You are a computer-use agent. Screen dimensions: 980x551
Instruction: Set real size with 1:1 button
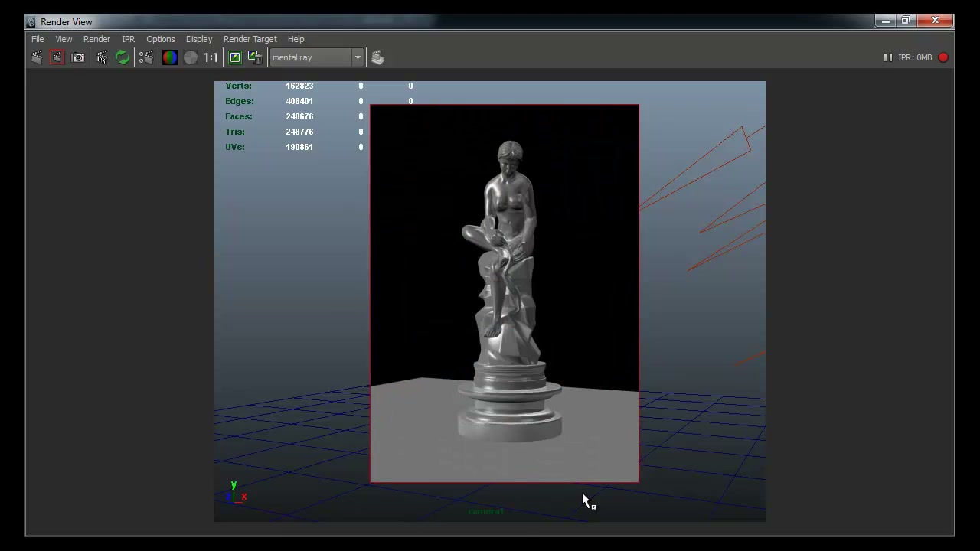211,57
